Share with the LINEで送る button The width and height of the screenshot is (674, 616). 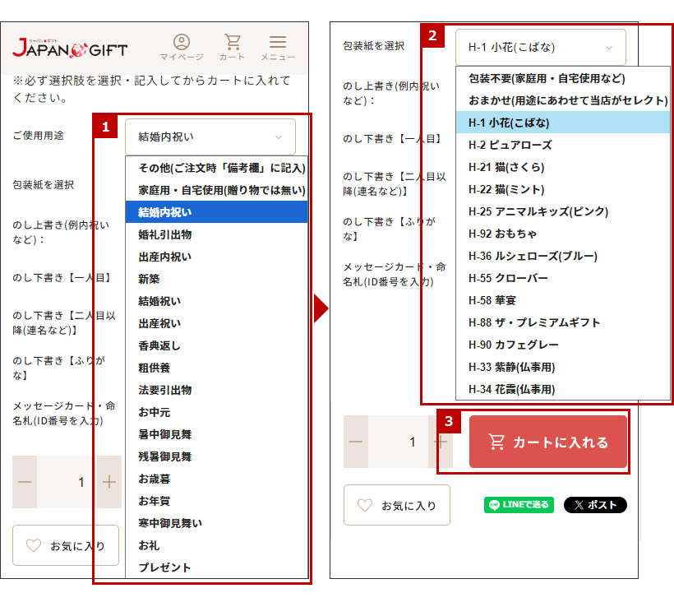click(x=519, y=505)
